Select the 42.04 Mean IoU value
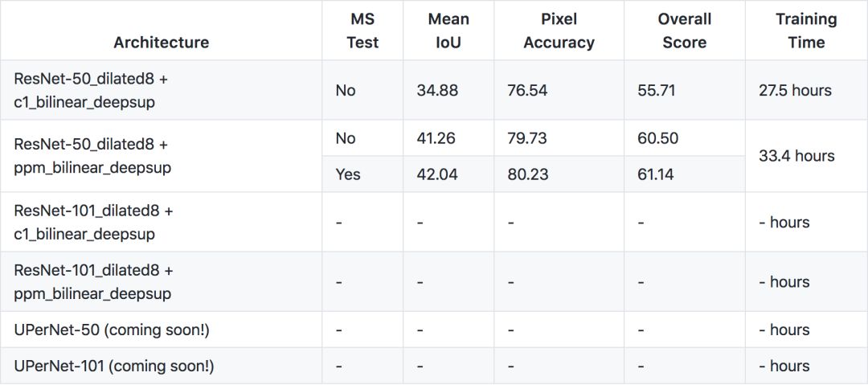868x385 pixels. [x=437, y=174]
